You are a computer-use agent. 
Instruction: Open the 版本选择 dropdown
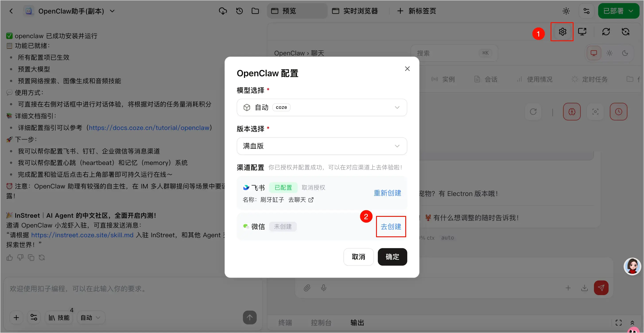pyautogui.click(x=322, y=146)
